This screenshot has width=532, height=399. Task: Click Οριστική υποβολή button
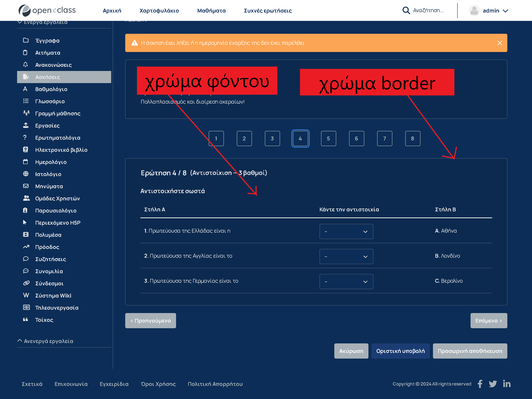pyautogui.click(x=401, y=351)
